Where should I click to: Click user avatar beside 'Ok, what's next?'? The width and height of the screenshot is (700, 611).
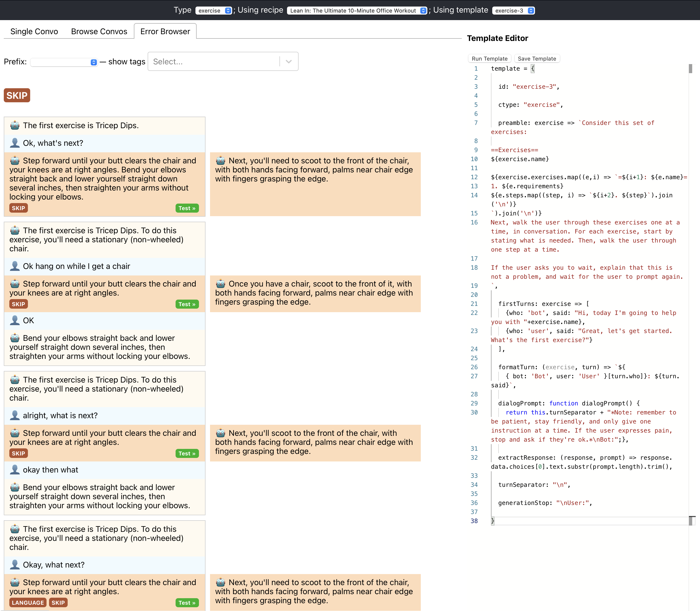click(15, 143)
